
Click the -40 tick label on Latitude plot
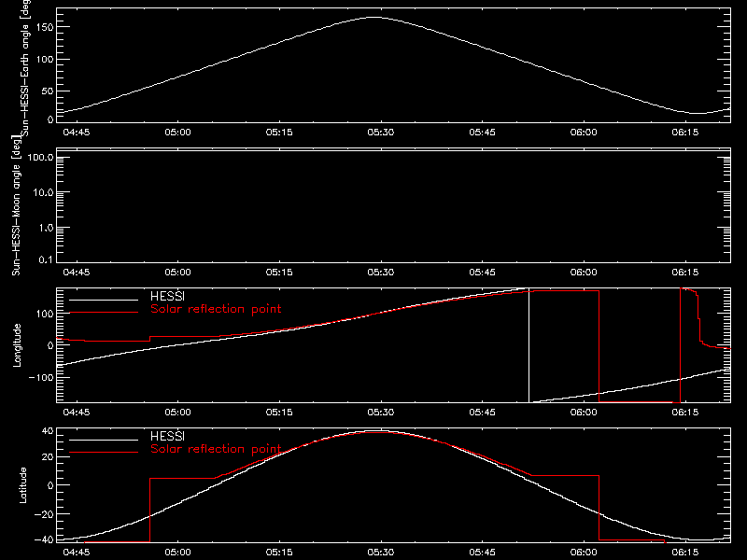pyautogui.click(x=44, y=540)
